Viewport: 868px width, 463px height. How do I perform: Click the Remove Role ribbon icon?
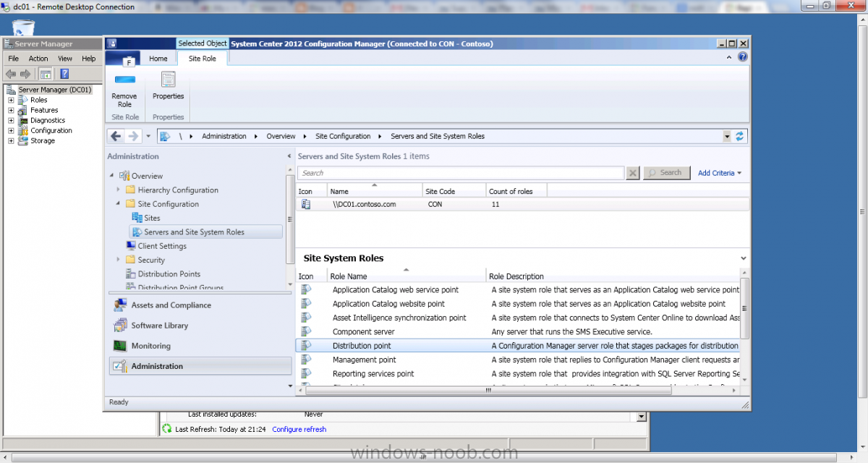[124, 80]
